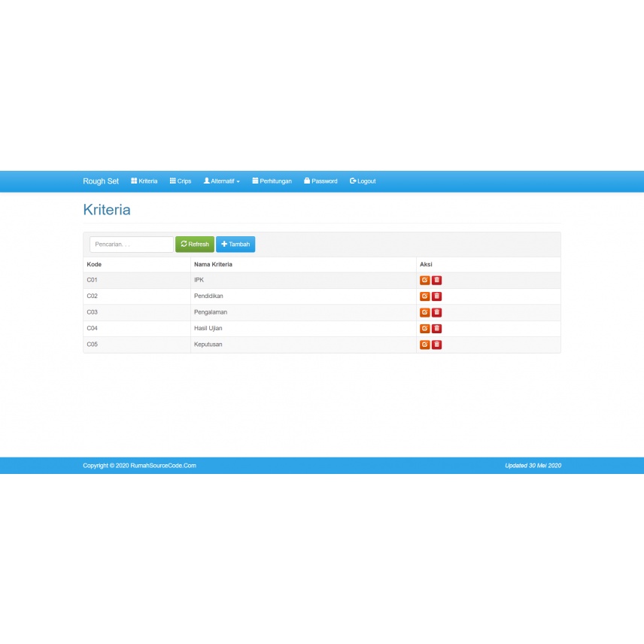Click the Nama Kriteria column header
This screenshot has height=644, width=644.
213,265
